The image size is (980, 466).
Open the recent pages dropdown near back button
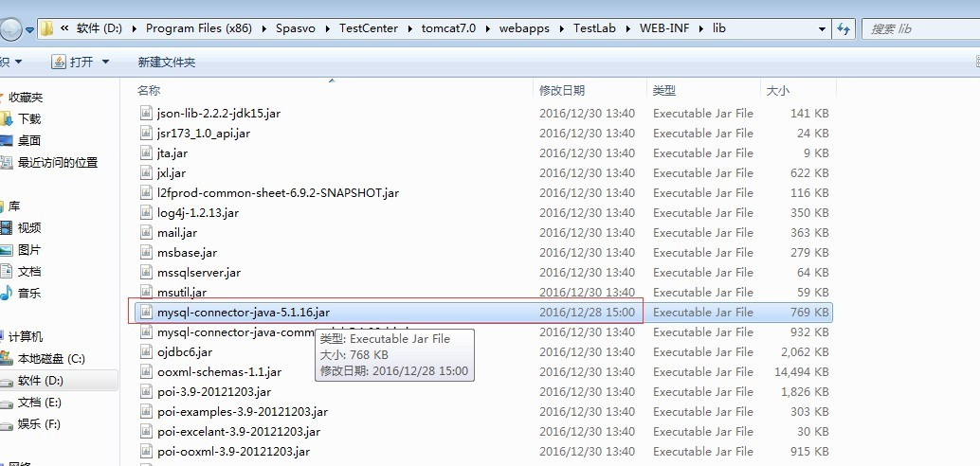[29, 29]
